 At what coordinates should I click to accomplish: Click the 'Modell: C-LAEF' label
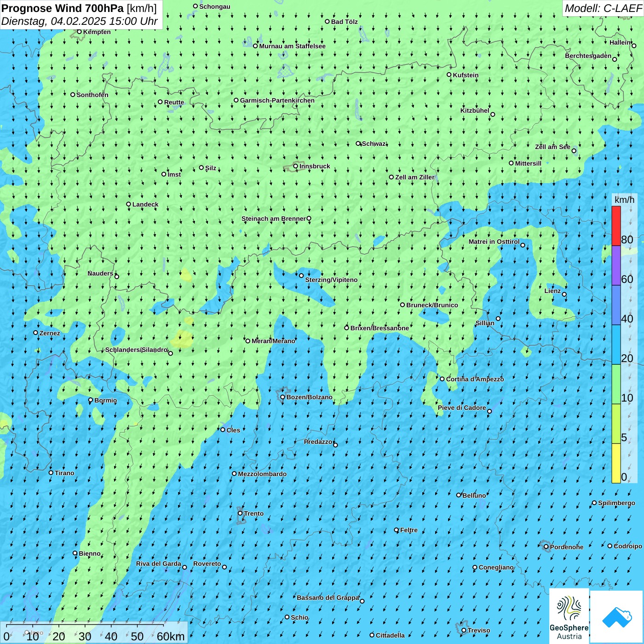pyautogui.click(x=603, y=8)
